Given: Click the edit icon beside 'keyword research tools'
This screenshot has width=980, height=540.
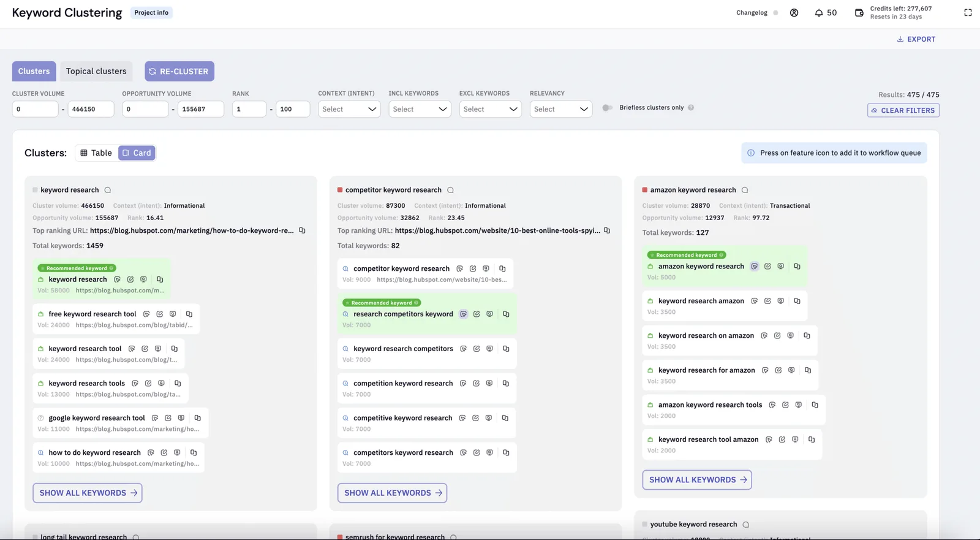Looking at the screenshot, I should 148,383.
